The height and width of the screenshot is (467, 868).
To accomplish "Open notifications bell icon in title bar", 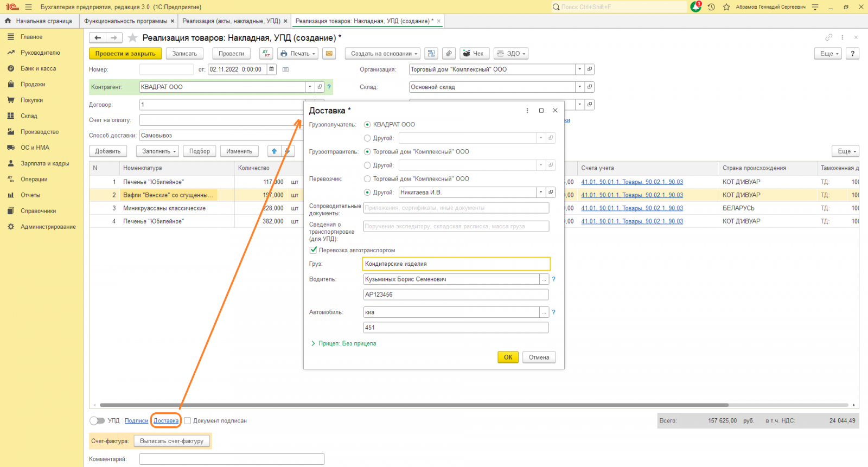I will coord(695,7).
